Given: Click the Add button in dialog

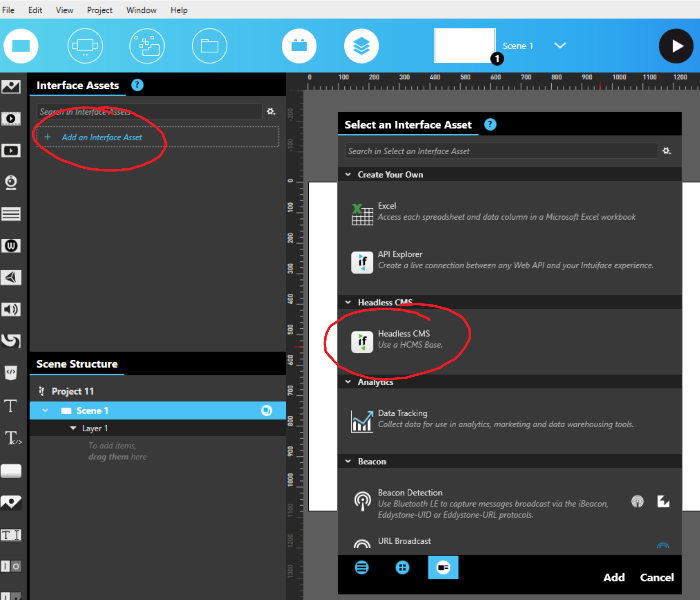Looking at the screenshot, I should [614, 577].
